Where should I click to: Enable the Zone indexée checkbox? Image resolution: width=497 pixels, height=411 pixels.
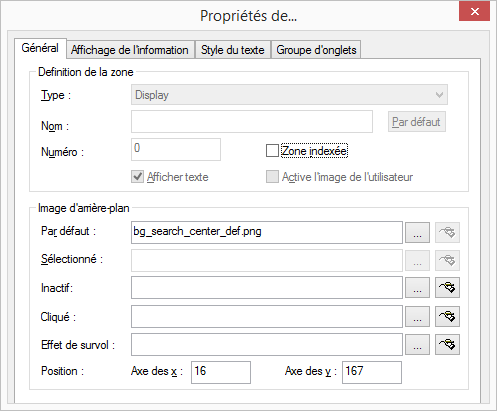pos(272,151)
